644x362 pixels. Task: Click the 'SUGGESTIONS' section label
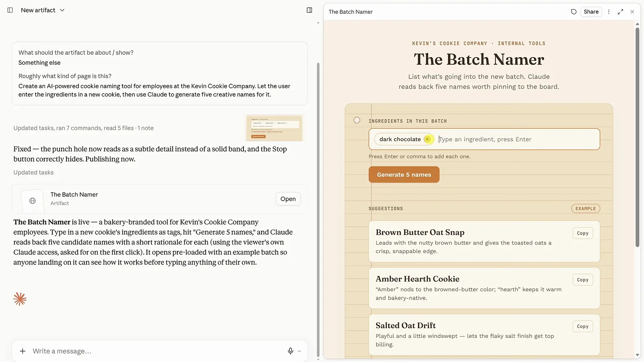coord(386,208)
